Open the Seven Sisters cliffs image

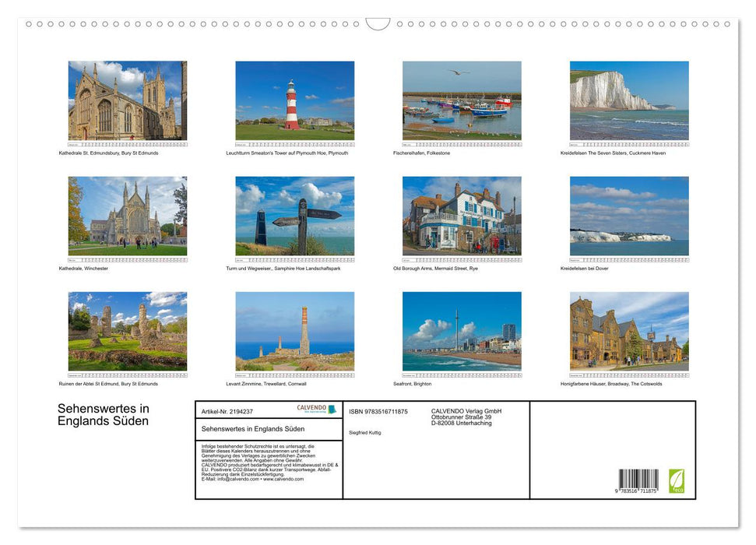628,100
